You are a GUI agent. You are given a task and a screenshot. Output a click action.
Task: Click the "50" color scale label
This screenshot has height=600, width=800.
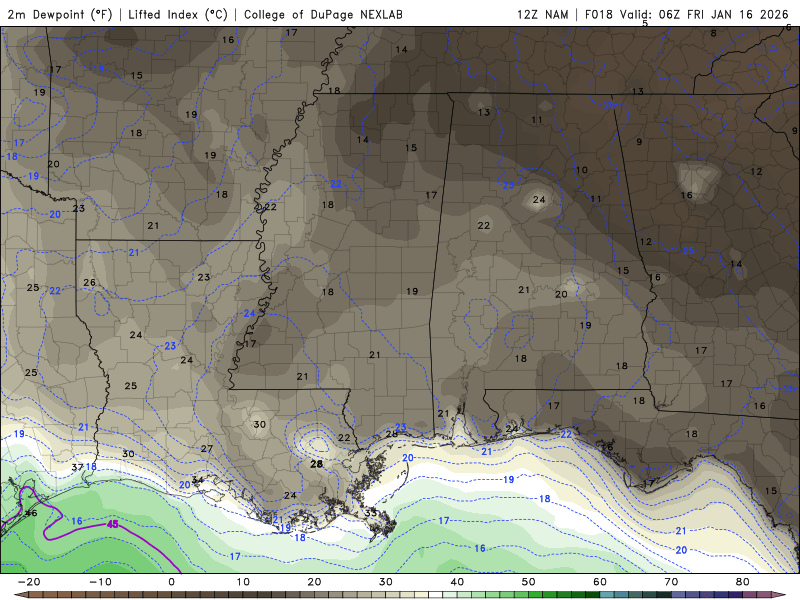click(529, 582)
